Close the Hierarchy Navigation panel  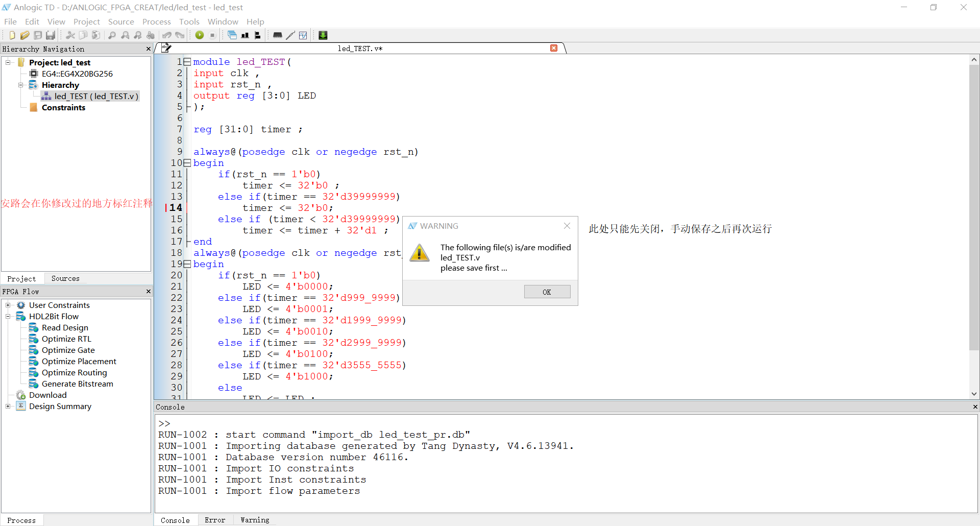click(149, 49)
